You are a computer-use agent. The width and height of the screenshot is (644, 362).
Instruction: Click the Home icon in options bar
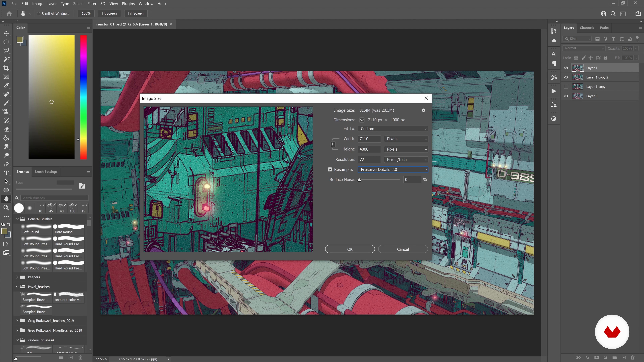point(9,13)
